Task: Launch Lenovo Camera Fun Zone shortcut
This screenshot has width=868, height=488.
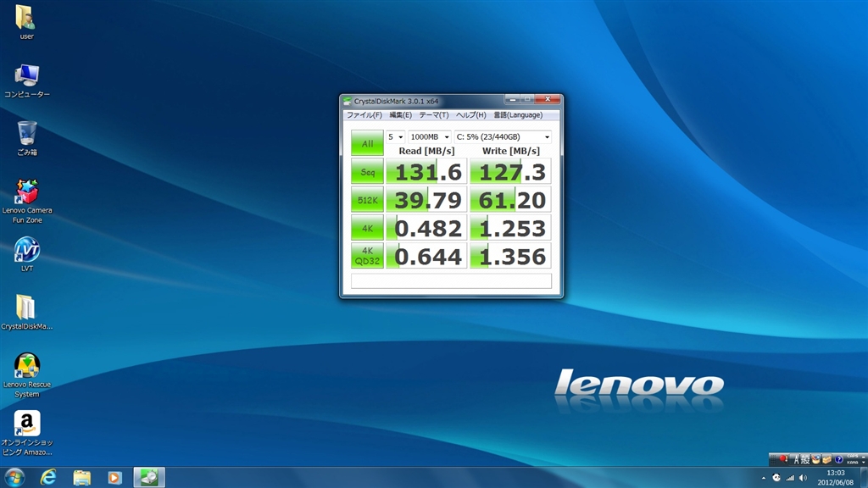Action: [x=26, y=202]
